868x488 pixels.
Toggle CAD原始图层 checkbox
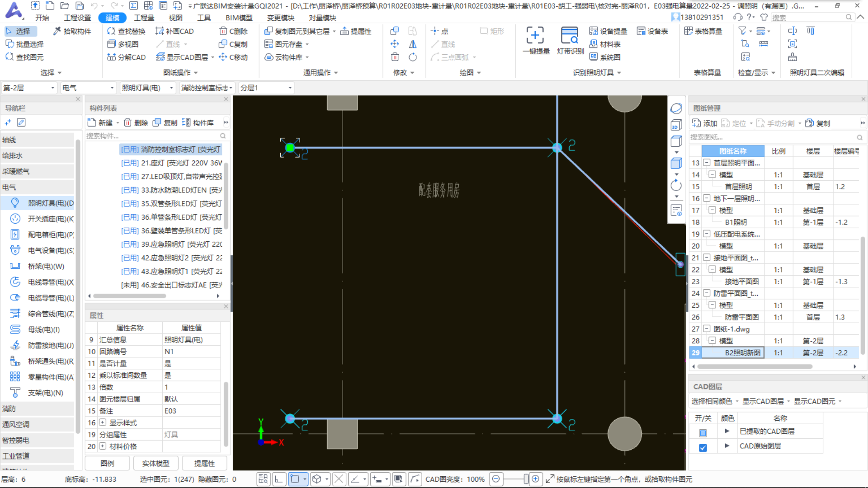click(703, 447)
